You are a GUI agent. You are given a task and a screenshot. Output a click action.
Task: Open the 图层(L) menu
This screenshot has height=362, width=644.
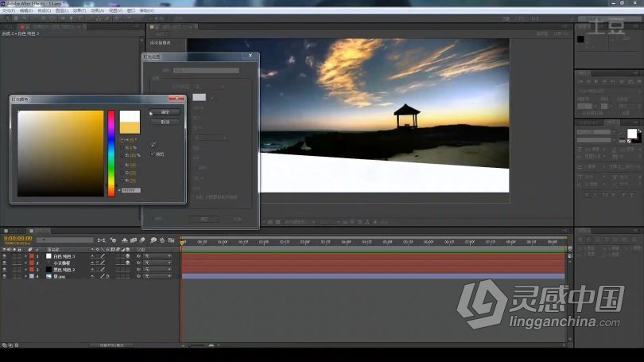coord(61,10)
